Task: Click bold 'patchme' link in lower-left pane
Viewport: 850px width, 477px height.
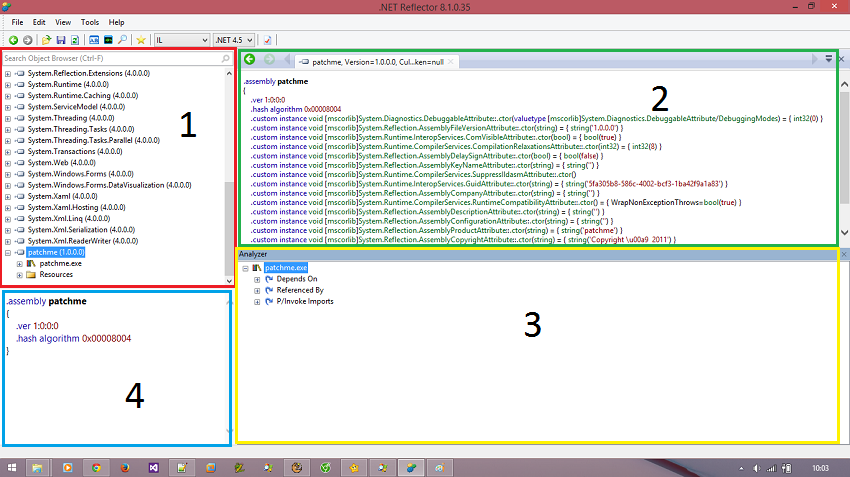Action: 67,301
